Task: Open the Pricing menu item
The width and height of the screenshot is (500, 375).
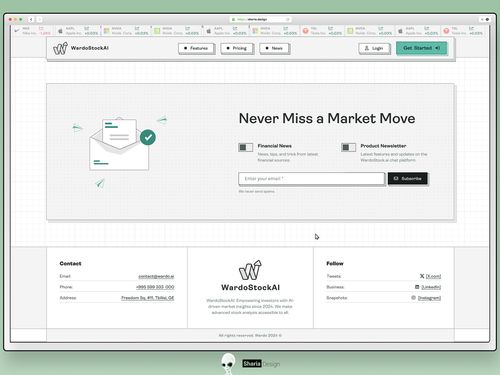Action: point(237,48)
